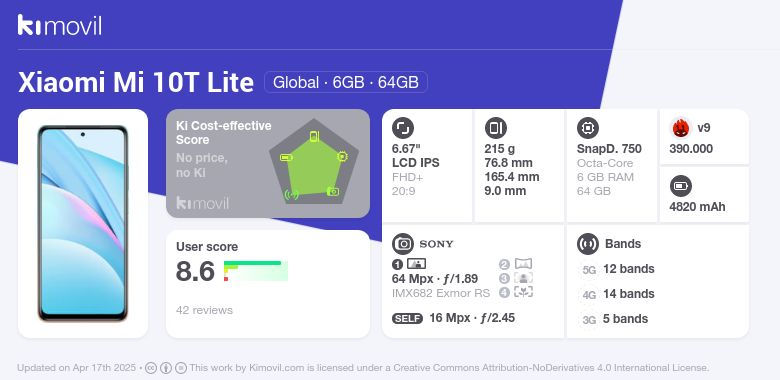
Task: Click the camera icon beside SONY
Action: (403, 244)
